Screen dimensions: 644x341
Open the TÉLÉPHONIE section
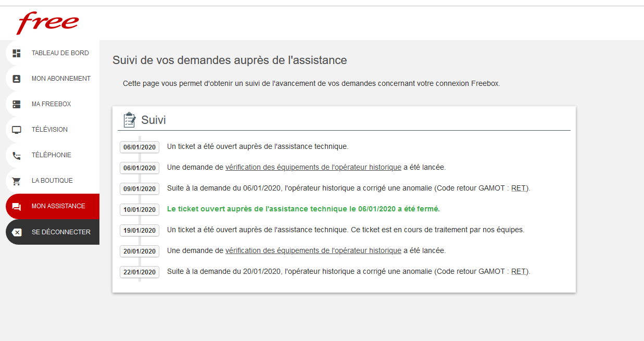click(x=53, y=155)
